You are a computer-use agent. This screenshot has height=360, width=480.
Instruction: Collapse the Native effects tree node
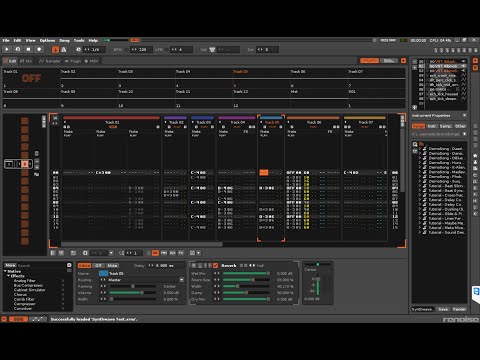click(5, 271)
